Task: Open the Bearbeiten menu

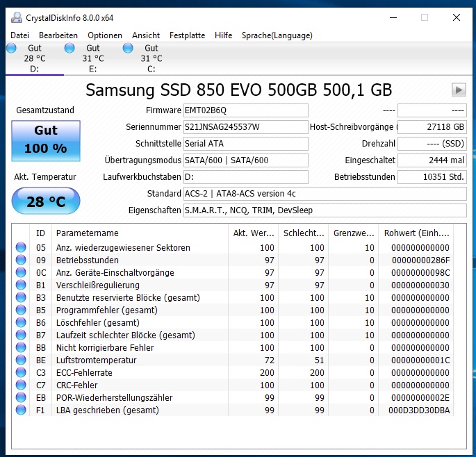Action: (x=58, y=35)
